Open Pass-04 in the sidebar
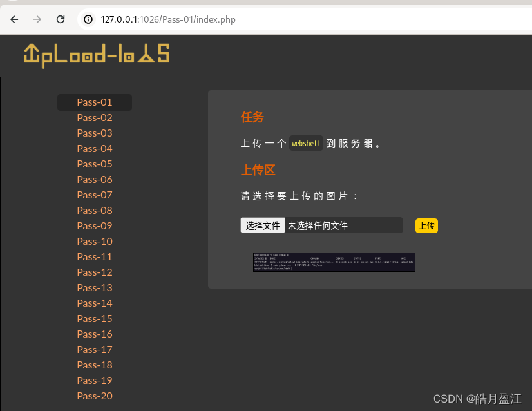This screenshot has height=411, width=532. pos(95,149)
